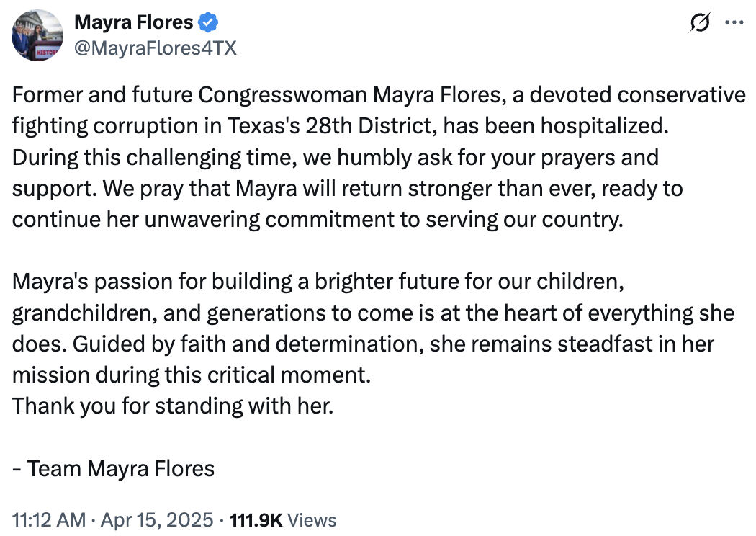The height and width of the screenshot is (536, 756).
Task: Click line starting "grandchildren, and generations"
Action: tap(373, 313)
